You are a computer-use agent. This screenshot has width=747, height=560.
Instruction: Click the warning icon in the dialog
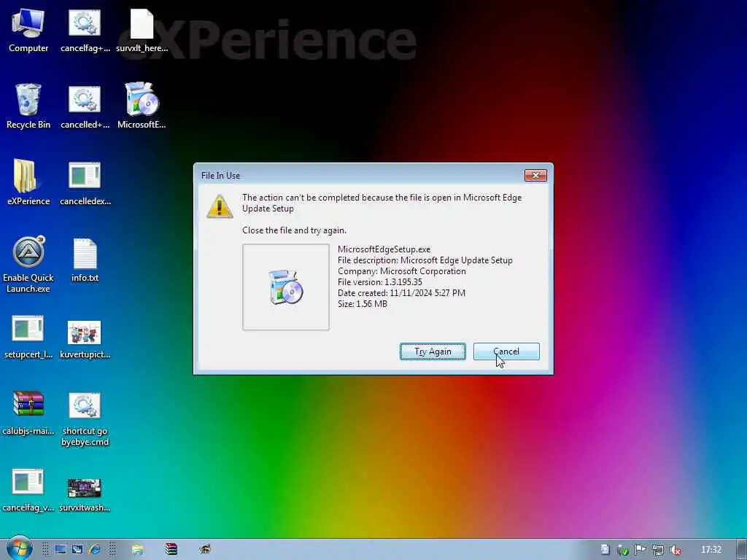(220, 206)
